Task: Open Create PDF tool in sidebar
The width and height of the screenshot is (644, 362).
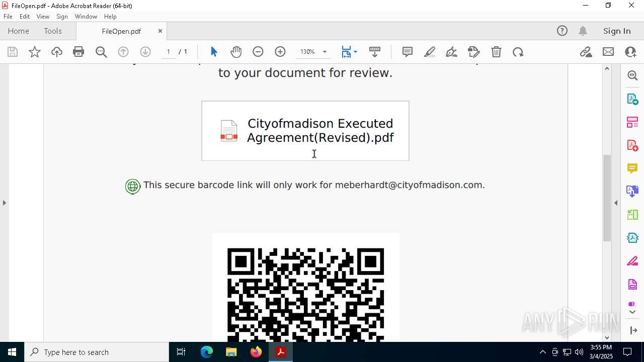Action: [632, 145]
